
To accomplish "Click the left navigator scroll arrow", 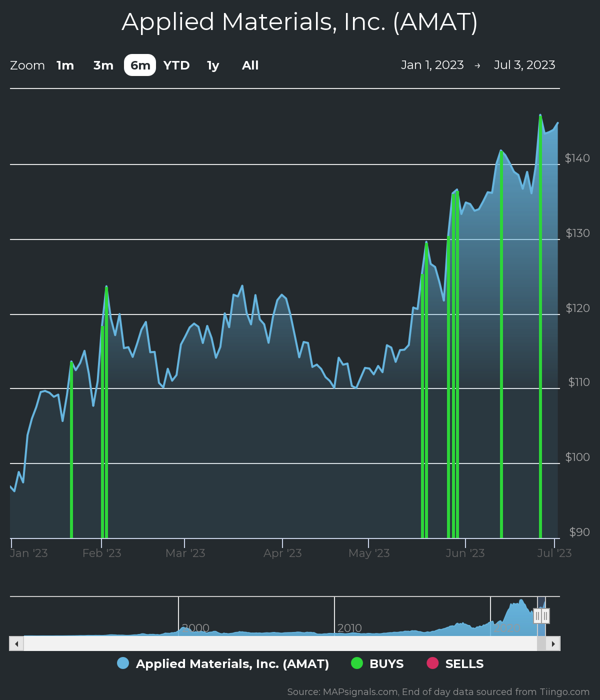I will click(x=16, y=643).
